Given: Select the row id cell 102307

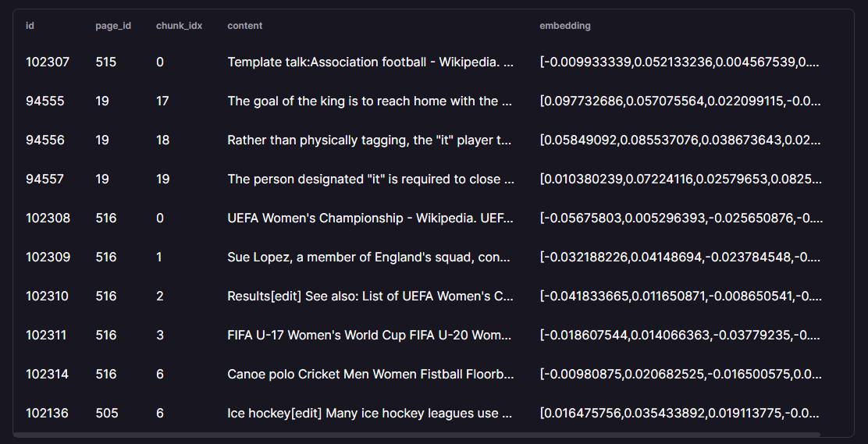Looking at the screenshot, I should (48, 62).
